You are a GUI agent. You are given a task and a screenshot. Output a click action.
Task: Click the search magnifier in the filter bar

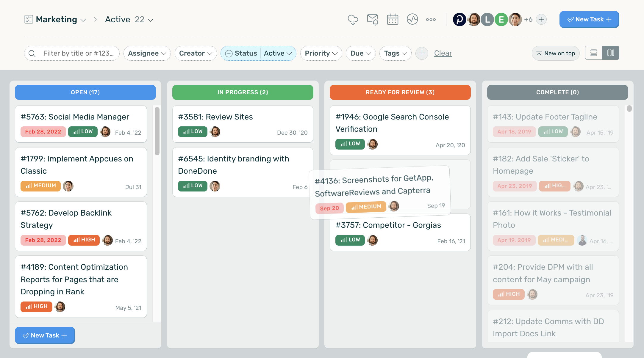click(32, 53)
